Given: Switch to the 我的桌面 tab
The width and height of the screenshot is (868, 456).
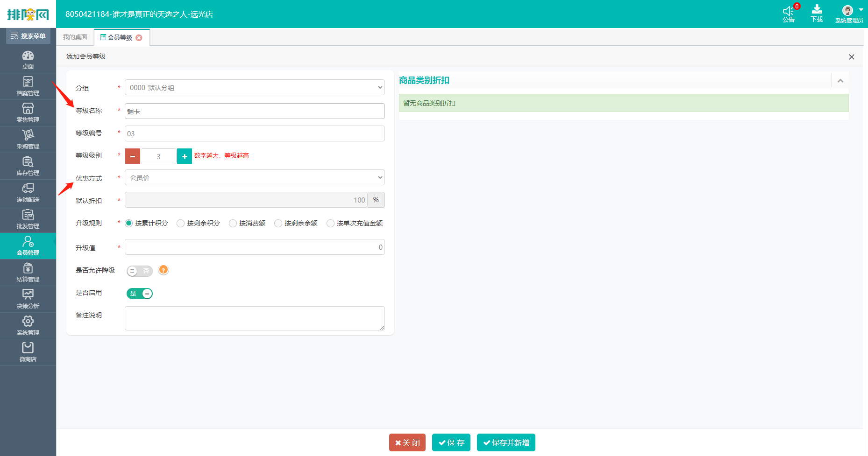Looking at the screenshot, I should coord(75,37).
